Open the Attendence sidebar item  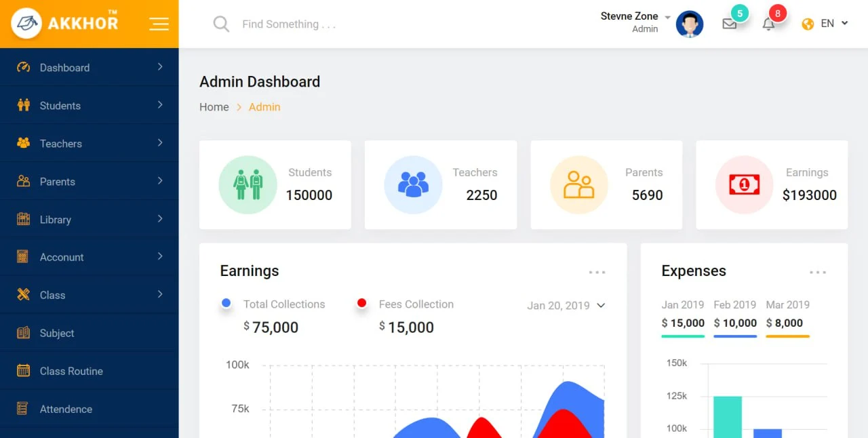(x=90, y=409)
